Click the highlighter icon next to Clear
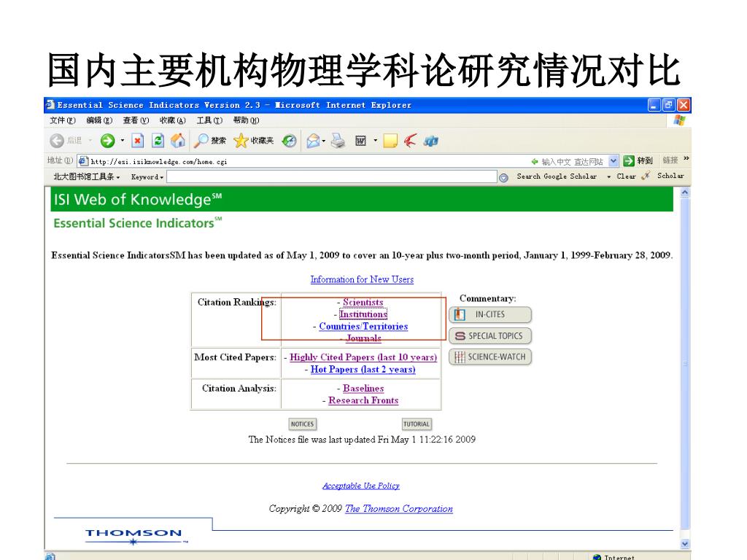 (646, 176)
